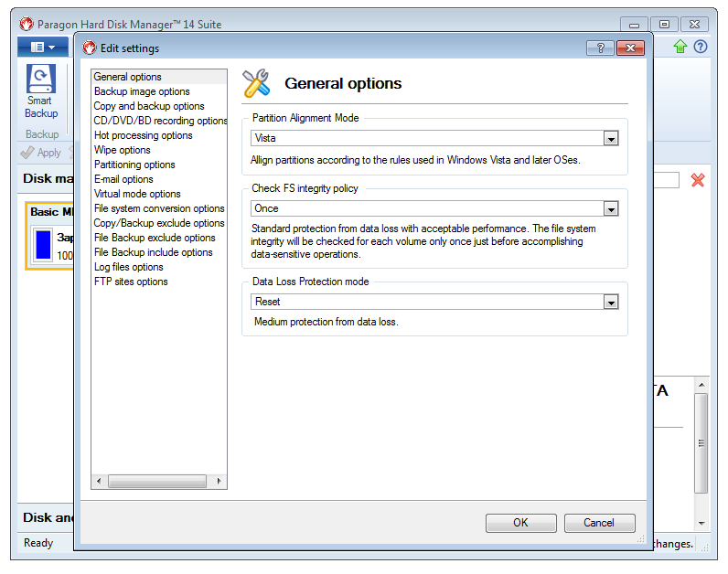
Task: Click the Edit settings dialog help button
Action: tap(600, 48)
